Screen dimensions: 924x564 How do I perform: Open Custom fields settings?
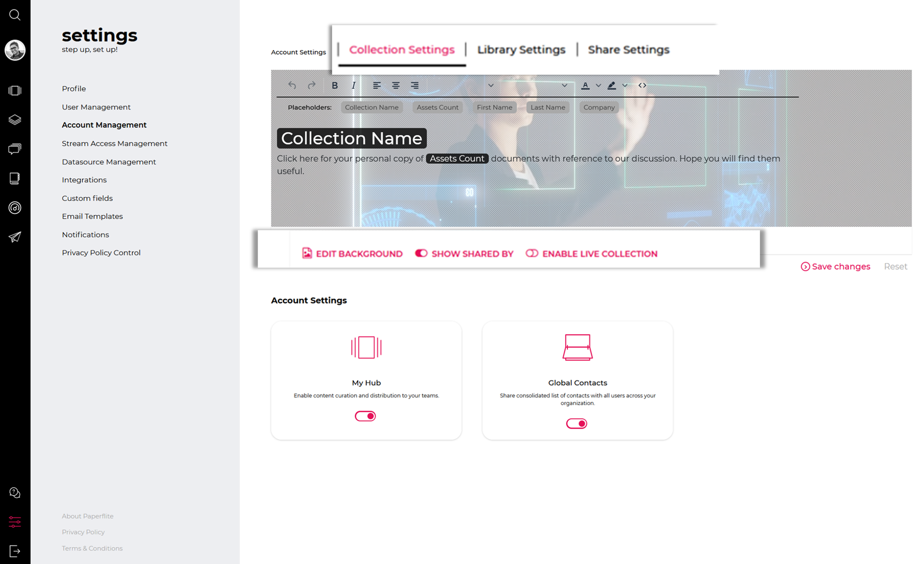[x=87, y=198]
